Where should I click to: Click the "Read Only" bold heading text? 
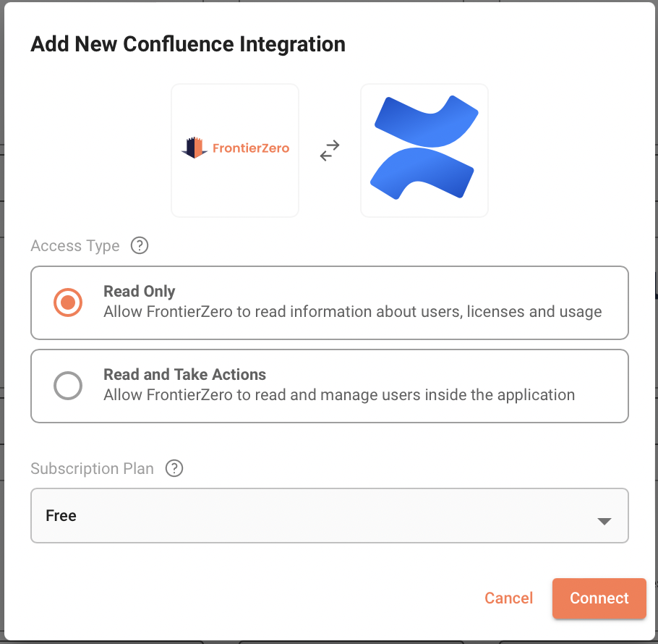[140, 292]
